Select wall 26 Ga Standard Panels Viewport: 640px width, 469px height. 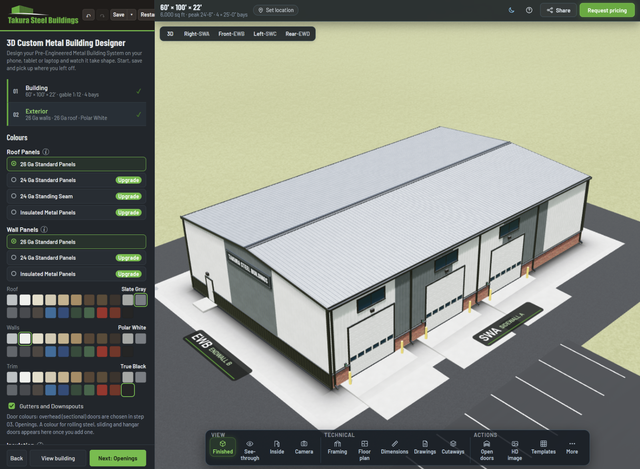coord(76,242)
